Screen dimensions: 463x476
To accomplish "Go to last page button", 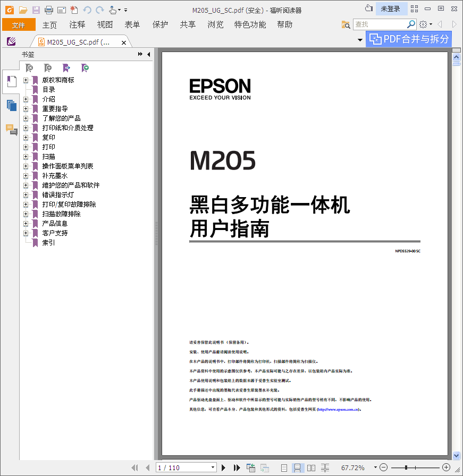I will point(237,467).
